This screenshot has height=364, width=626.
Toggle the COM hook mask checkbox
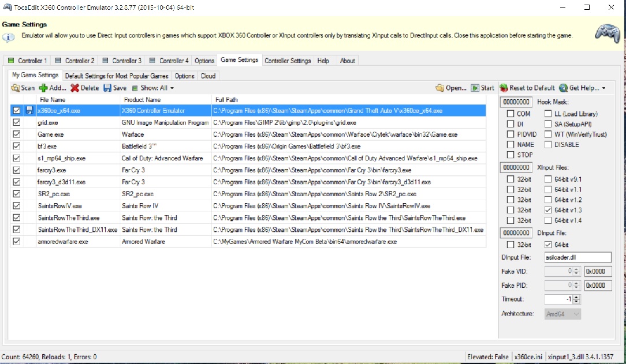pyautogui.click(x=511, y=114)
